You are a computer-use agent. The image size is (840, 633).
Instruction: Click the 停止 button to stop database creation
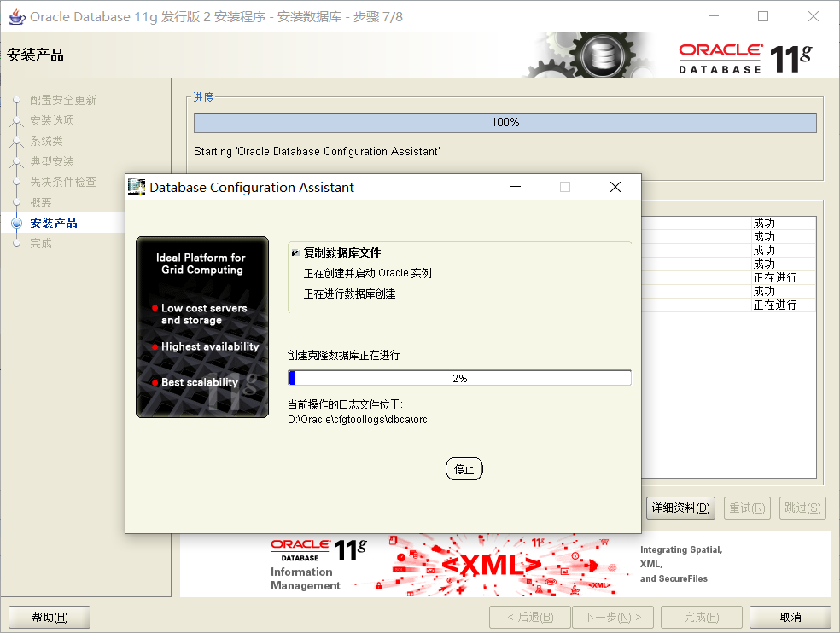pos(464,469)
